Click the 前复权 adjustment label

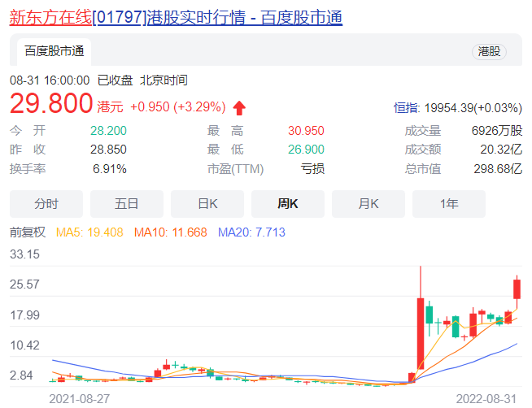pyautogui.click(x=28, y=232)
